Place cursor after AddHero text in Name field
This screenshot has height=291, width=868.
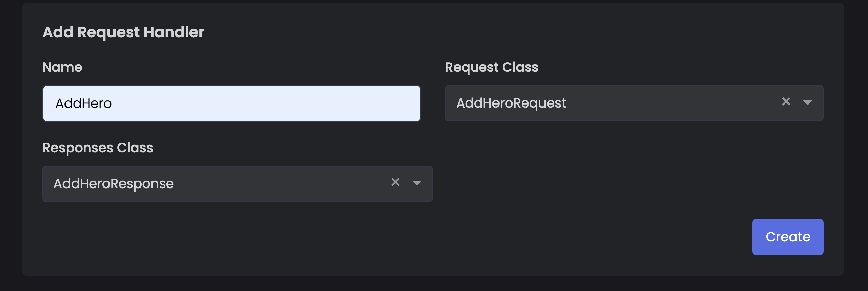113,103
